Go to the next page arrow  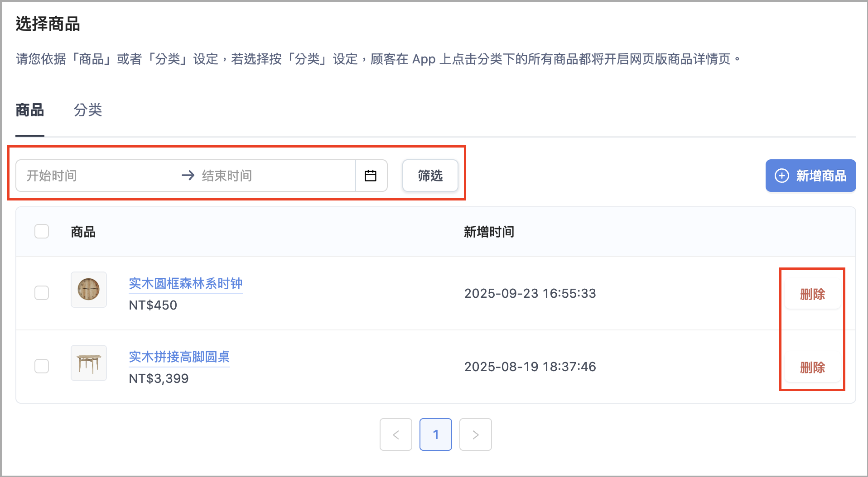coord(476,434)
